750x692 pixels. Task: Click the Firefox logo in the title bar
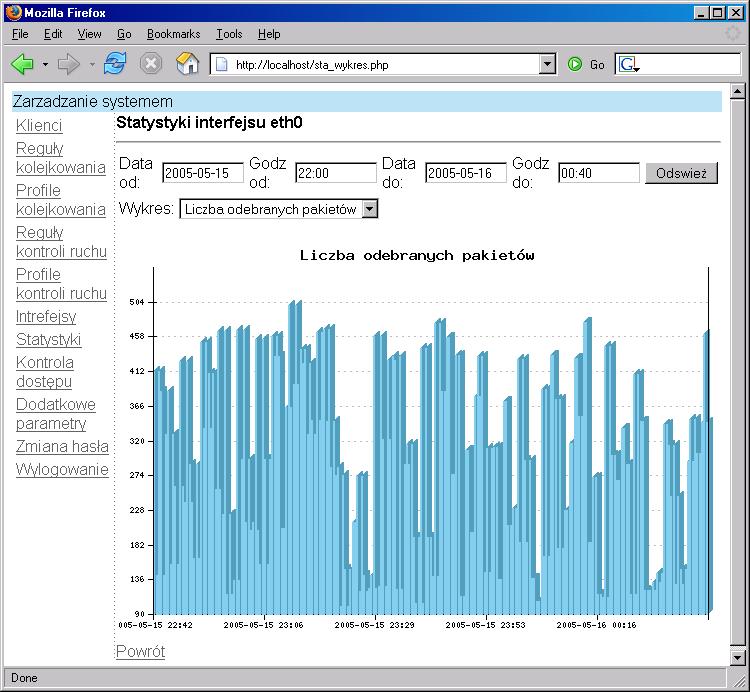(x=13, y=12)
